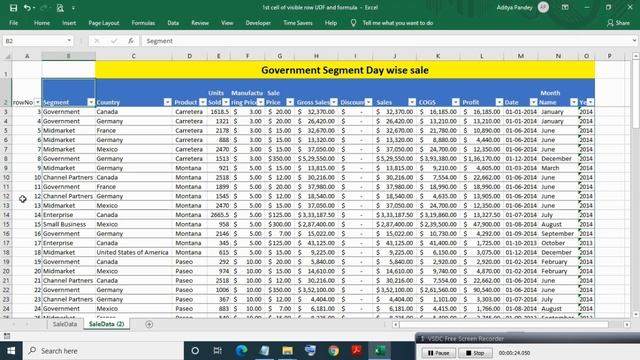The height and width of the screenshot is (360, 640).
Task: Open the Segment filter dropdown
Action: click(x=91, y=102)
